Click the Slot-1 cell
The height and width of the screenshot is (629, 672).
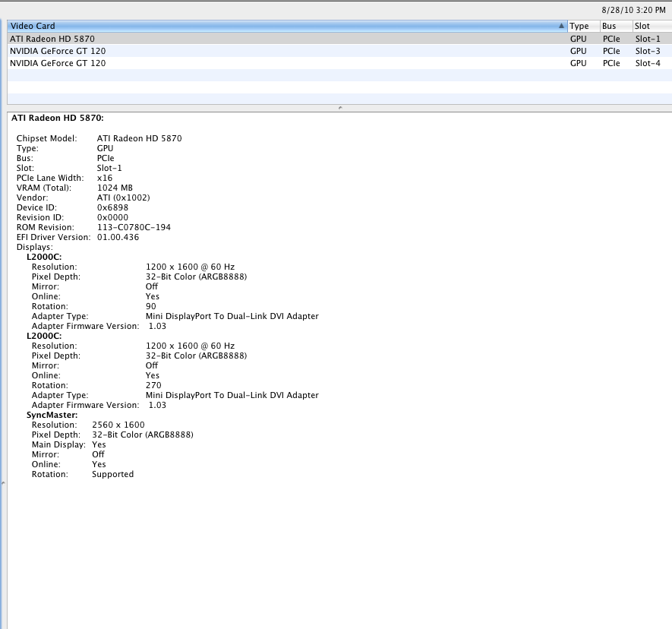(x=648, y=39)
